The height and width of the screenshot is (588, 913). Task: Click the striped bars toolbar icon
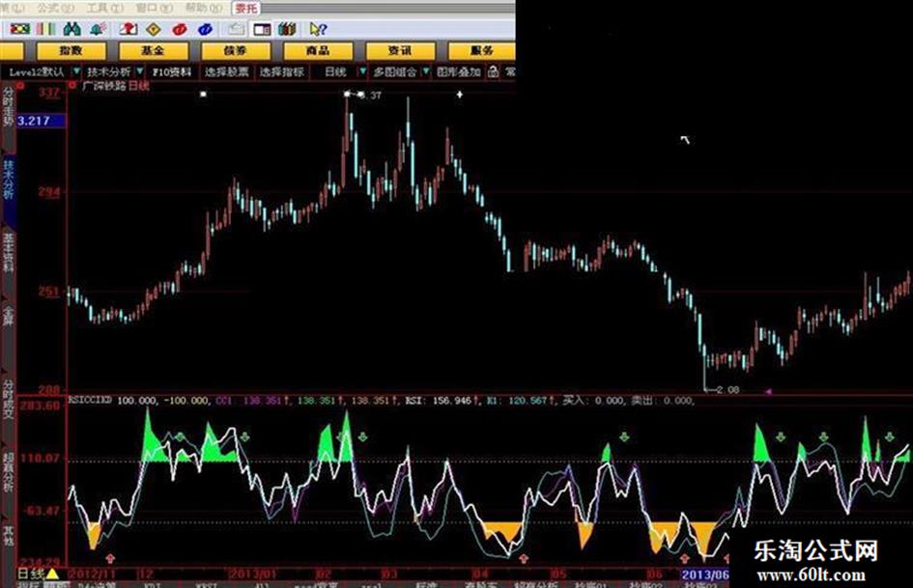(x=45, y=29)
